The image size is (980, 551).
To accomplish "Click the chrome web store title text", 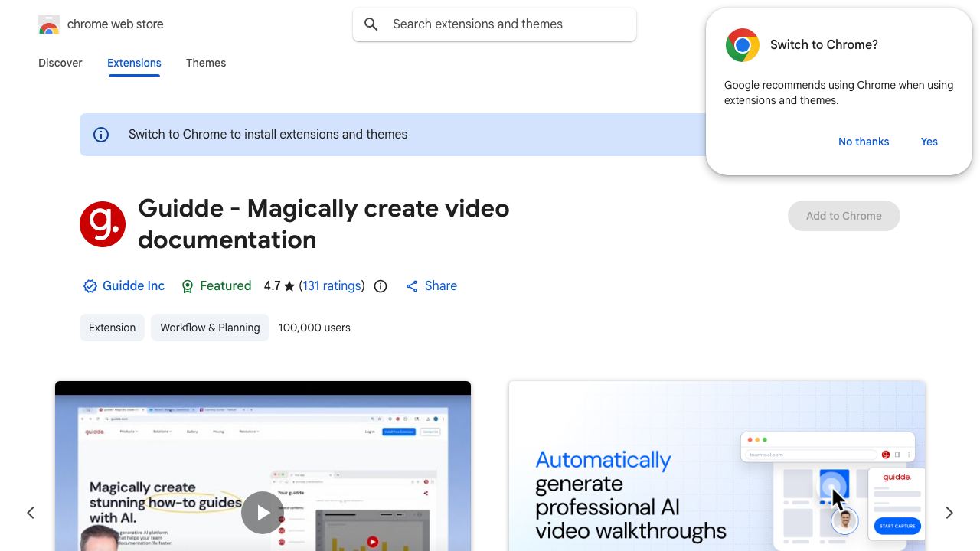I will click(x=116, y=24).
